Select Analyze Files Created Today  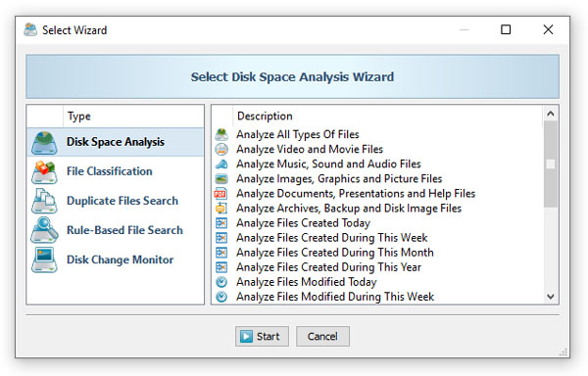tap(377, 223)
